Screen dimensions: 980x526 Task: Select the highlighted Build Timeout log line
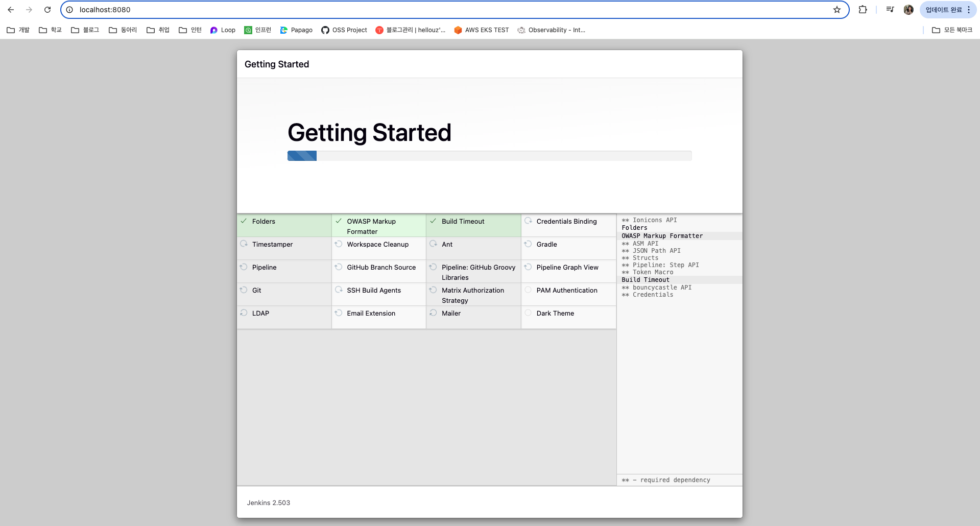[679, 280]
